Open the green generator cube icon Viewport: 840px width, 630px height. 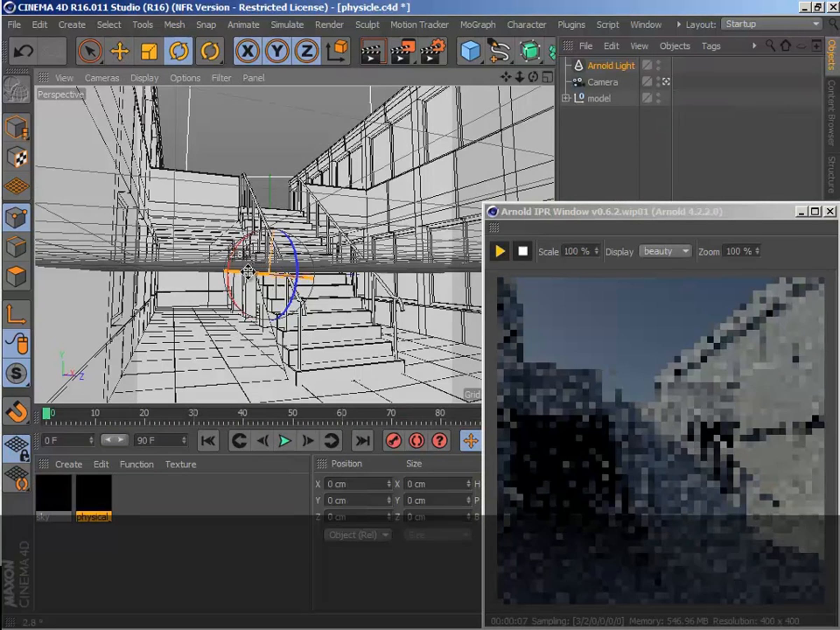coord(530,51)
